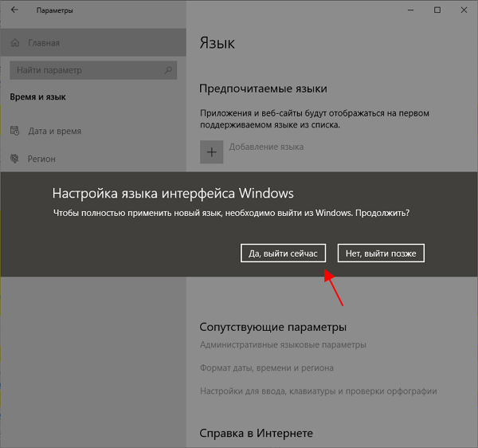Image resolution: width=478 pixels, height=448 pixels.
Task: Click the Настройка языка интерфейса Windows title
Action: pos(173,194)
